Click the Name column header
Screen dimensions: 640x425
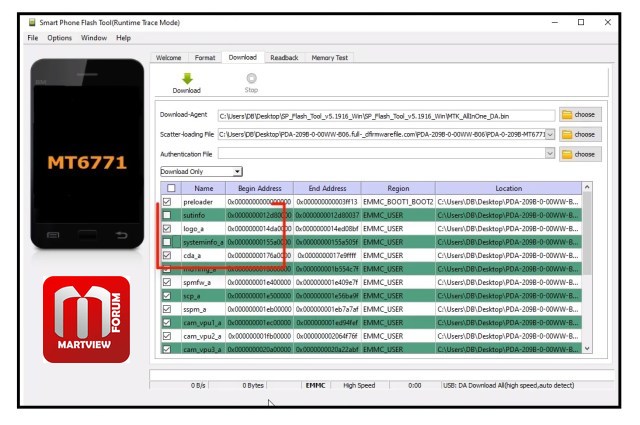203,188
